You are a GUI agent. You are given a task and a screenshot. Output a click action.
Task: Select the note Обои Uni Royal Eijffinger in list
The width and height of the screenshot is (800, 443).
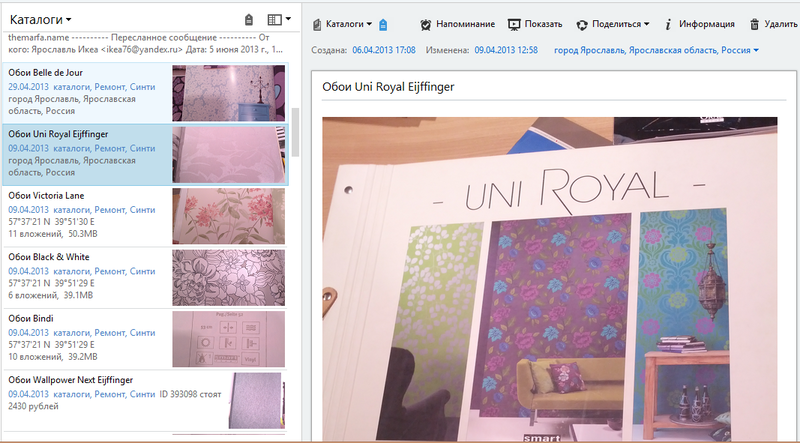pyautogui.click(x=145, y=154)
